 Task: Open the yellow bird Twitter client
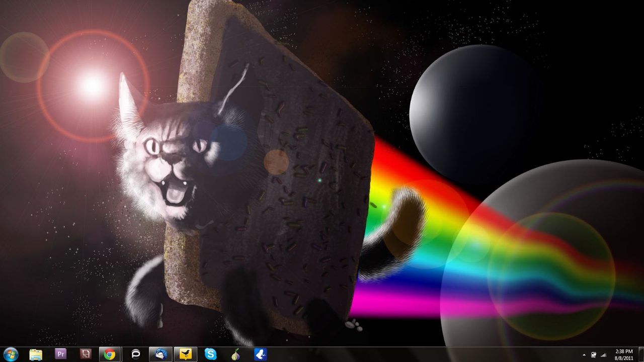click(x=186, y=354)
